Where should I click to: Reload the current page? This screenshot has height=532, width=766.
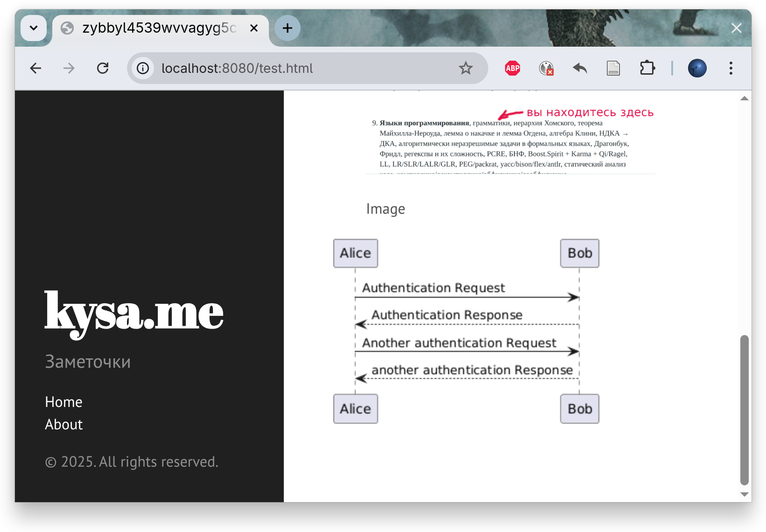pos(103,69)
